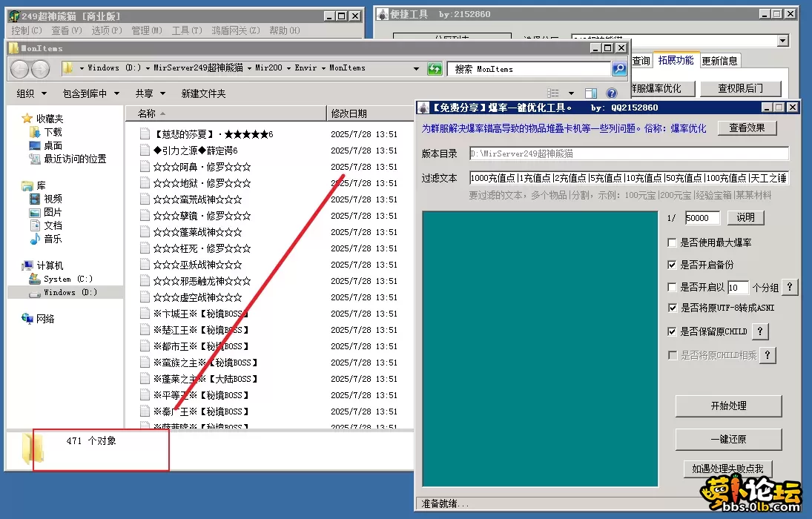
Task: Select file ☆☆☆邪恶触龙神☆☆☆
Action: [202, 281]
